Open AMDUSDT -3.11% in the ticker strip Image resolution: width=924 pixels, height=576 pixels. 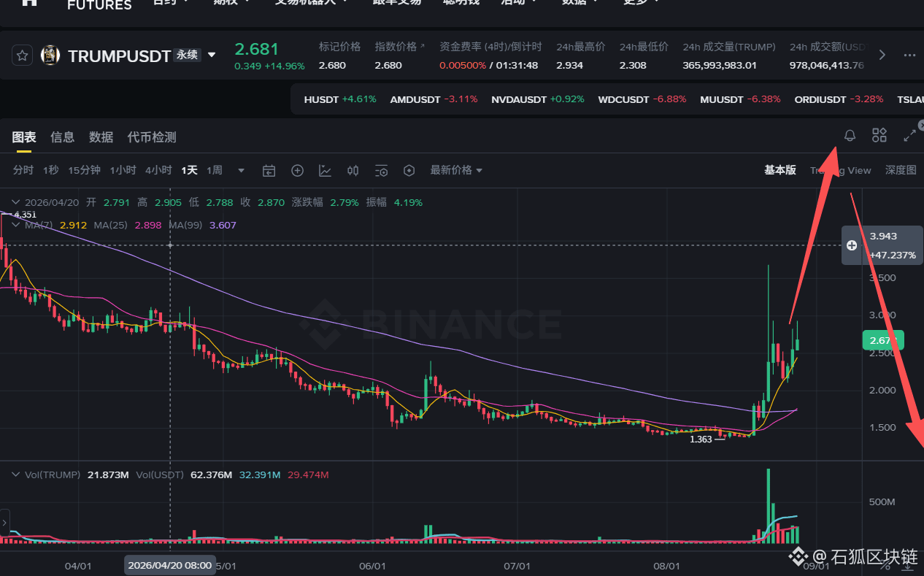(x=434, y=99)
